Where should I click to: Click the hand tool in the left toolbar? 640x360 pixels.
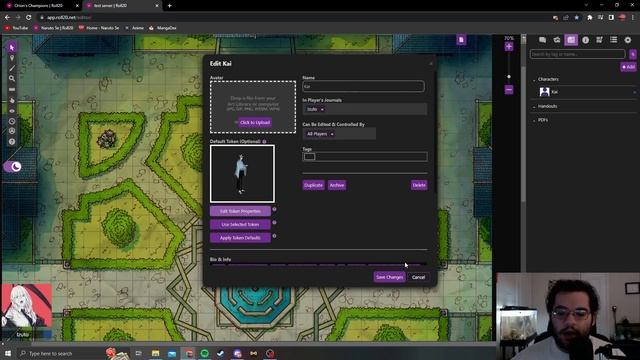point(12,100)
